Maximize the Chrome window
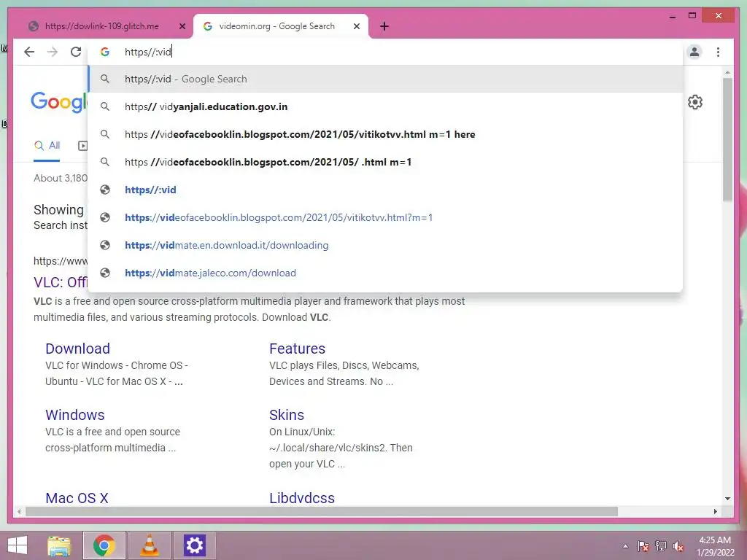 coord(692,16)
